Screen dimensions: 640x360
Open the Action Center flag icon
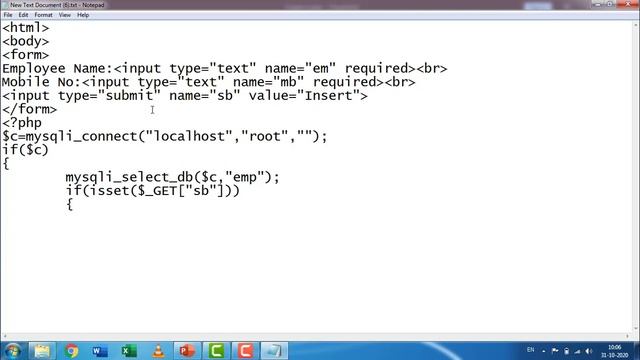tap(555, 351)
